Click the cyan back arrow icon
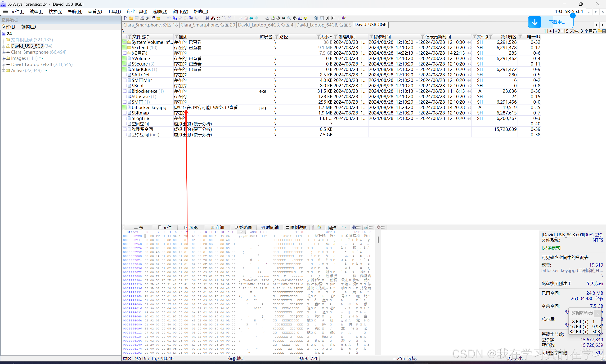Screen dimensions: 606x364 pos(251,18)
